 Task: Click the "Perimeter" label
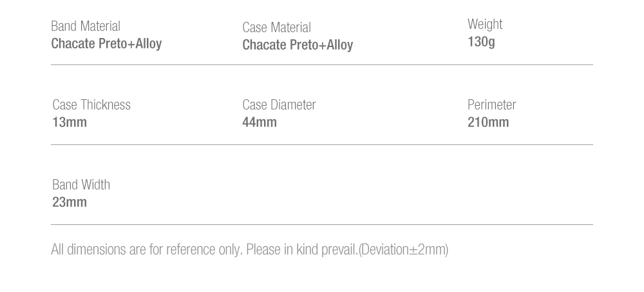(x=492, y=105)
